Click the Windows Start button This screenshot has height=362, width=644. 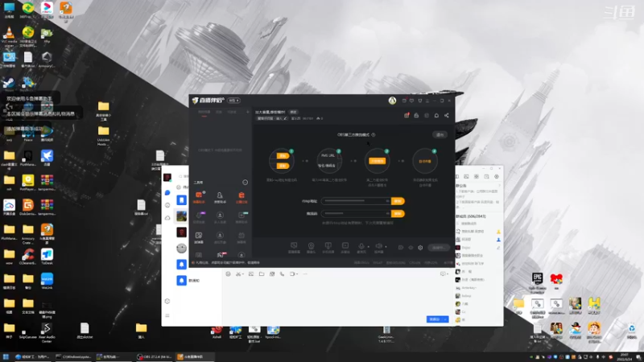[6, 356]
